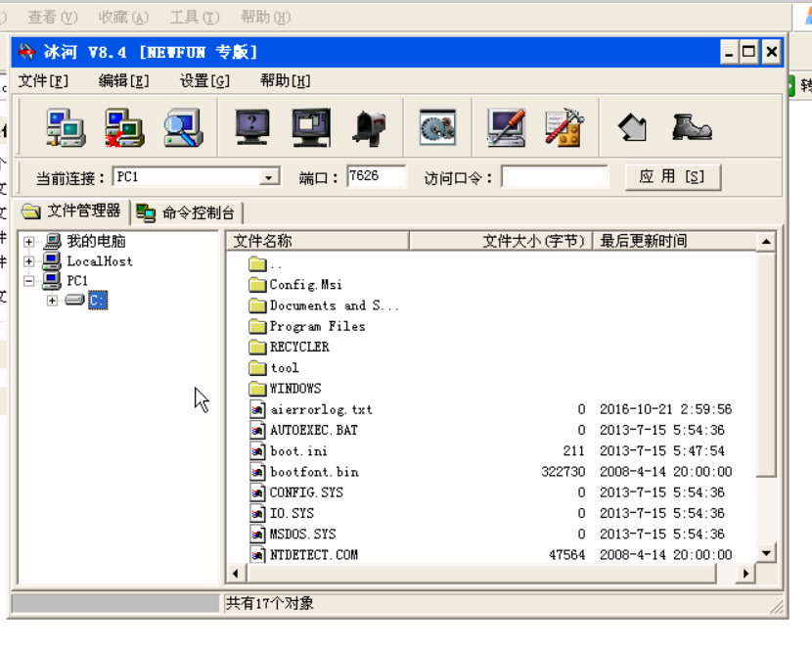Click the 2016-10-21 2:59:56 timestamp
The width and height of the screenshot is (812, 654).
(665, 409)
